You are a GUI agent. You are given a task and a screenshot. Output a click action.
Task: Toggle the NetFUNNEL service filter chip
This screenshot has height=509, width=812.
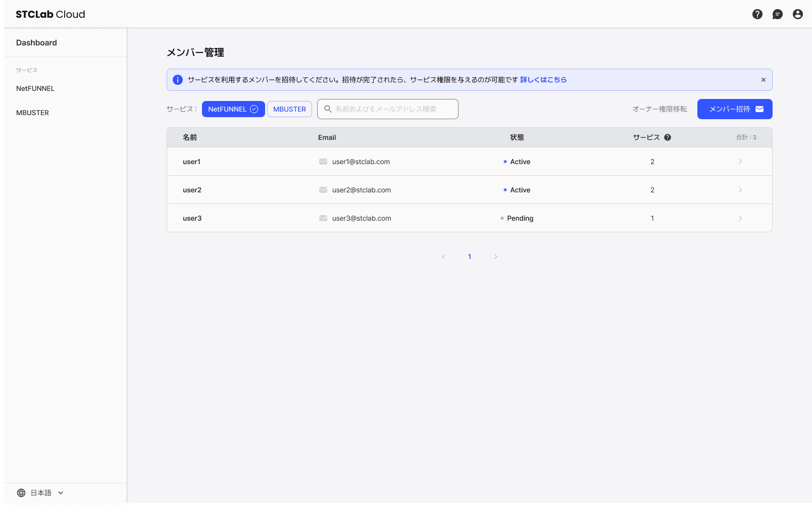coord(233,109)
